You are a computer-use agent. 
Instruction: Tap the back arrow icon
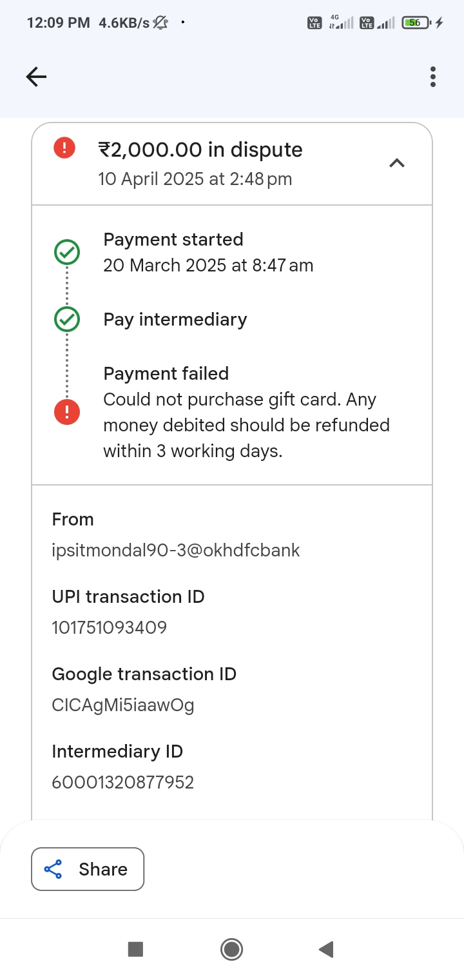click(36, 77)
